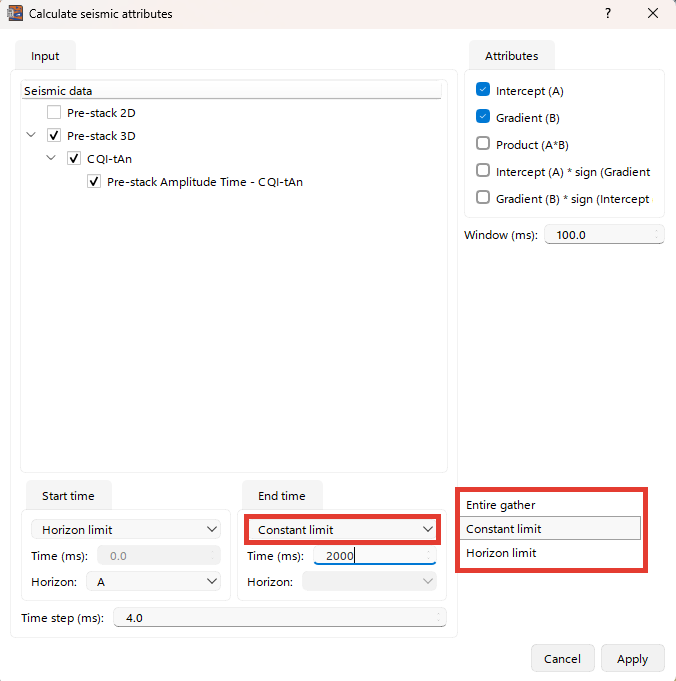Open the Start time Horizon limit dropdown
The width and height of the screenshot is (676, 681).
[126, 530]
